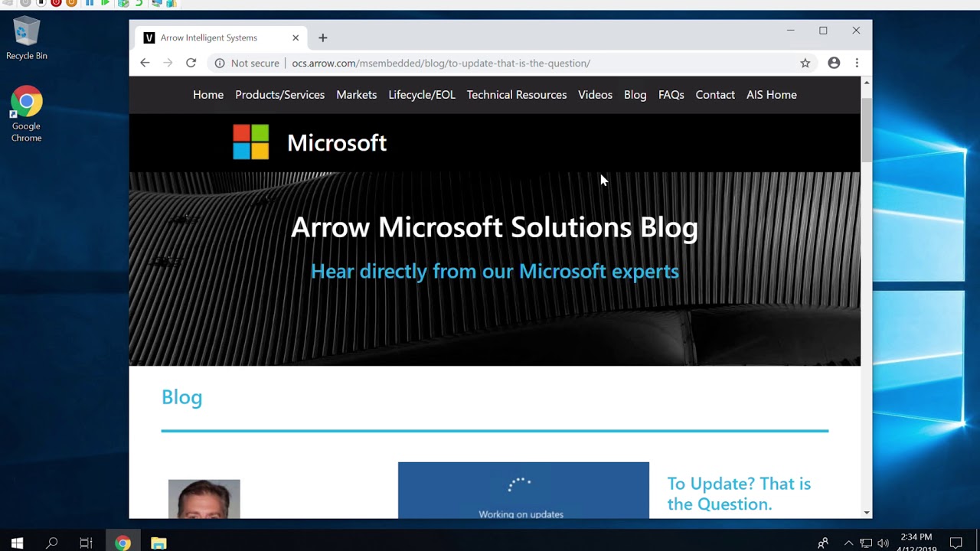Screen dimensions: 980x551
Task: Click the Working on updates thumbnail image
Action: pyautogui.click(x=524, y=491)
